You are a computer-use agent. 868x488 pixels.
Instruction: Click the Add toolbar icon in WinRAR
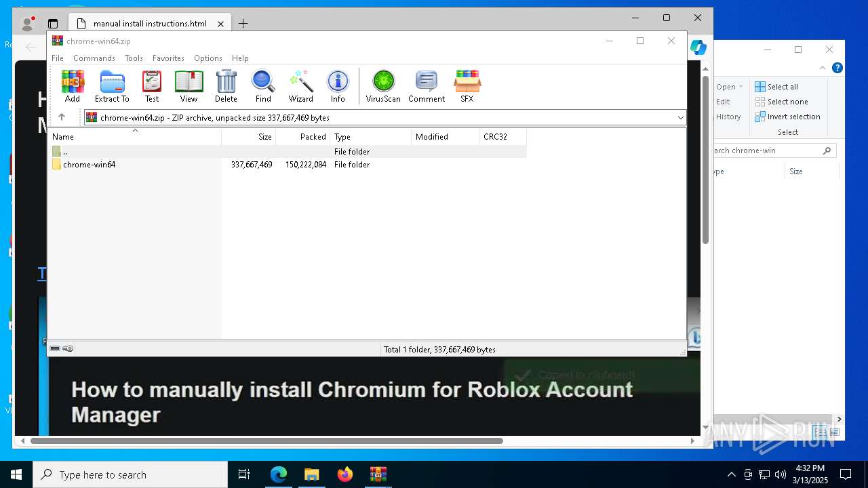(73, 86)
